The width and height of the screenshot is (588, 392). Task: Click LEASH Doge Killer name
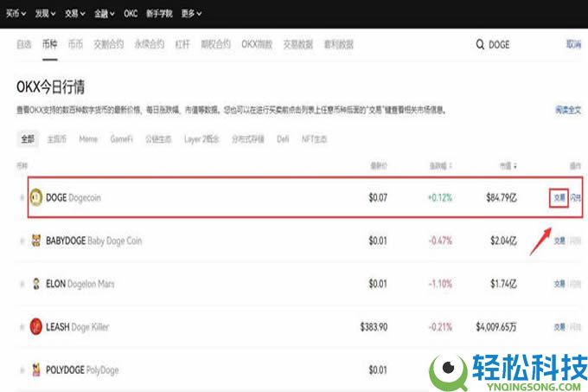click(77, 327)
